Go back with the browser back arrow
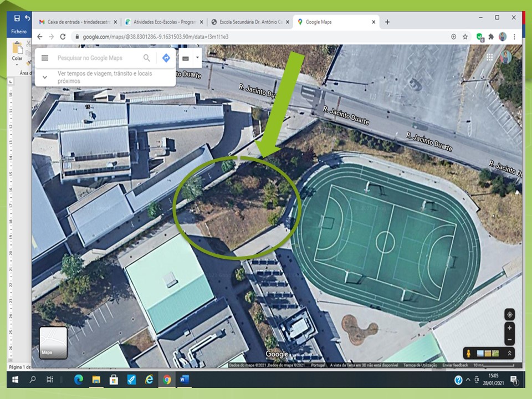Image resolution: width=532 pixels, height=399 pixels. point(40,37)
